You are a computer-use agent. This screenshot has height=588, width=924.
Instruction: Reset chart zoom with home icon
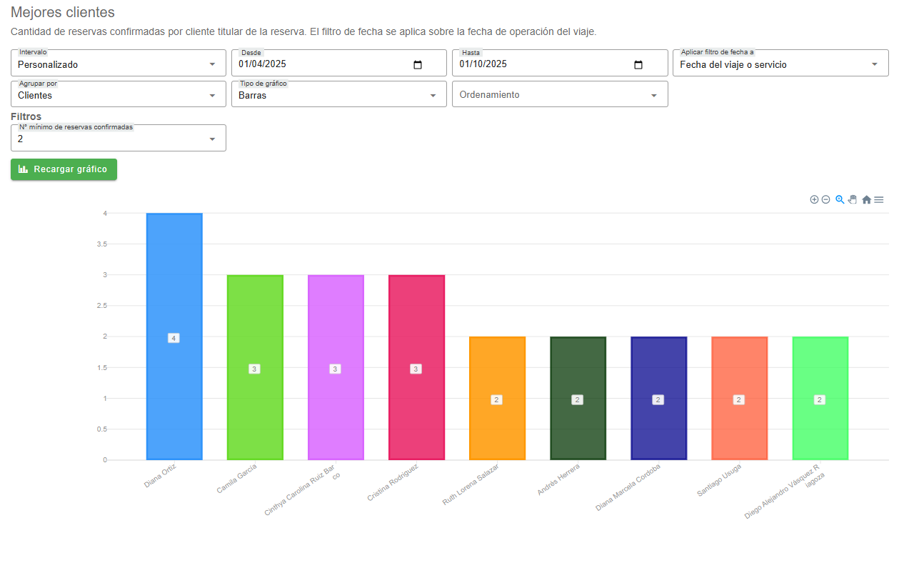point(866,200)
